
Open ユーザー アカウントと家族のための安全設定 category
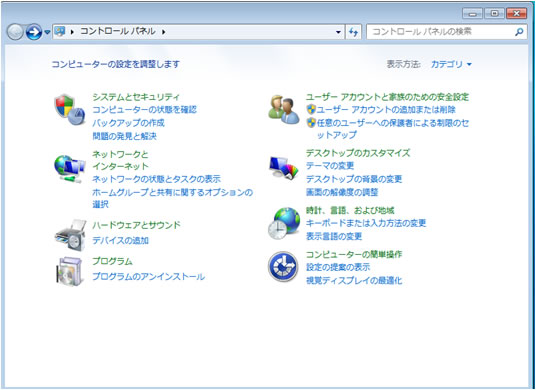(x=387, y=97)
